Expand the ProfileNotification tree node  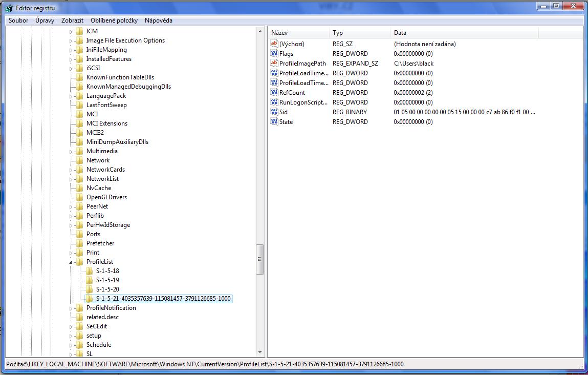point(71,308)
